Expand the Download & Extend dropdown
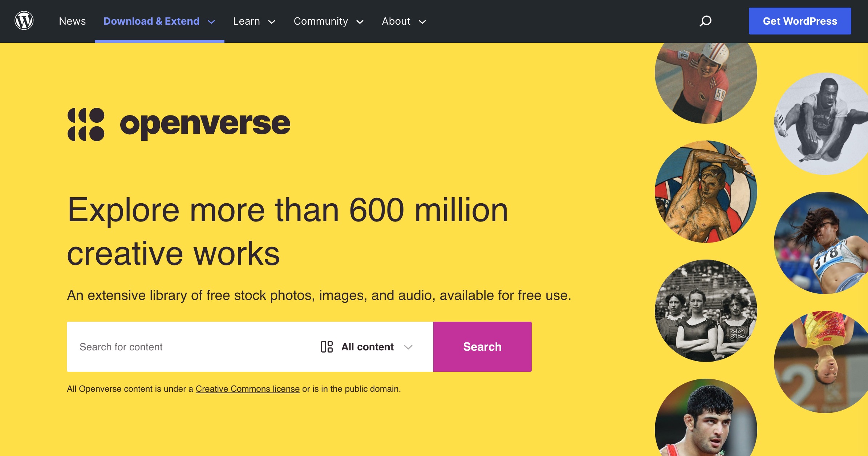The width and height of the screenshot is (868, 456). click(x=212, y=22)
